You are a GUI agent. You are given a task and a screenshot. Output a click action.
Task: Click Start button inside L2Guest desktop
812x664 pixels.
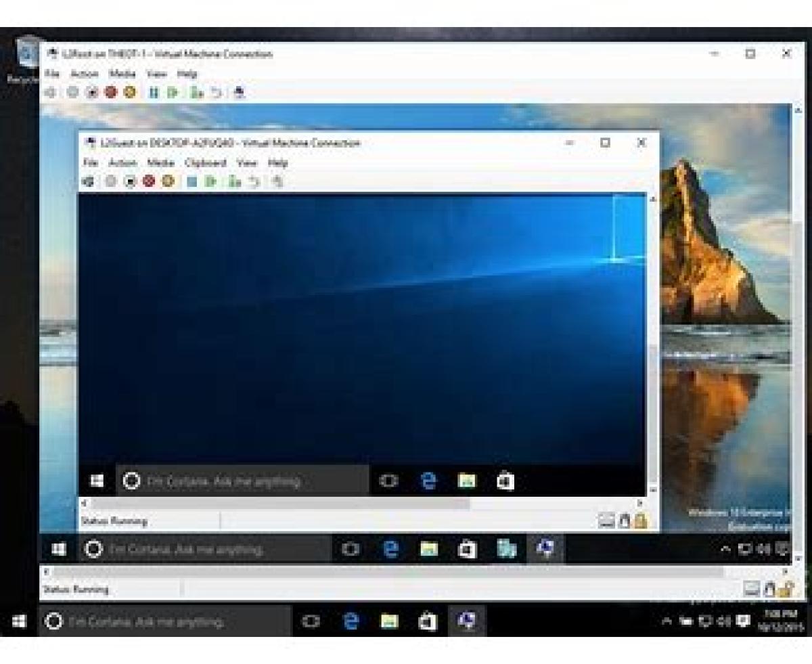pyautogui.click(x=97, y=481)
